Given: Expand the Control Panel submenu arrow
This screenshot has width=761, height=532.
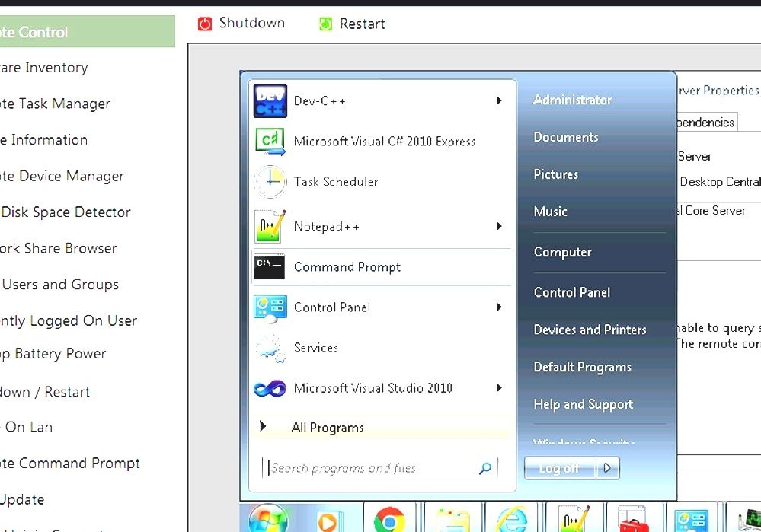Looking at the screenshot, I should click(x=500, y=307).
